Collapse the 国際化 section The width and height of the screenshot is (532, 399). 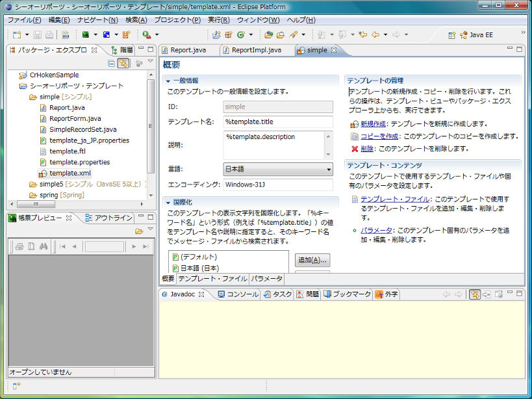(x=168, y=203)
